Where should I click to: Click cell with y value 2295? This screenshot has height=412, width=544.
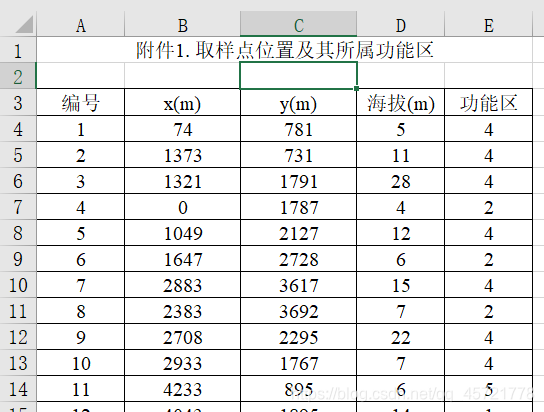[x=298, y=336]
